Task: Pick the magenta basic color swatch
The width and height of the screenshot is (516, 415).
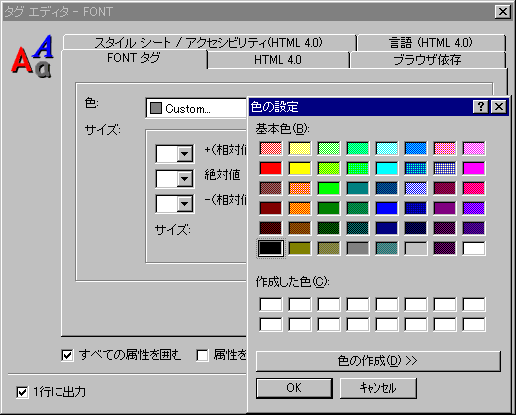Action: tap(474, 168)
